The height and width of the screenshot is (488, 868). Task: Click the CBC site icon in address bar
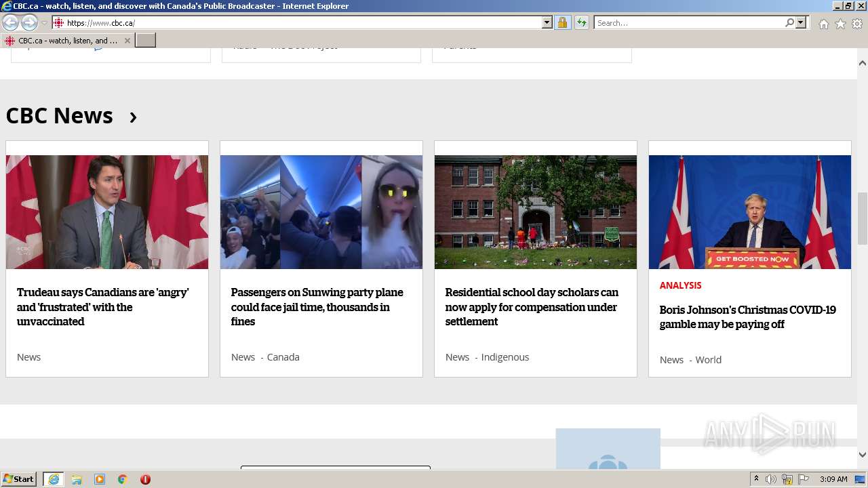point(58,23)
